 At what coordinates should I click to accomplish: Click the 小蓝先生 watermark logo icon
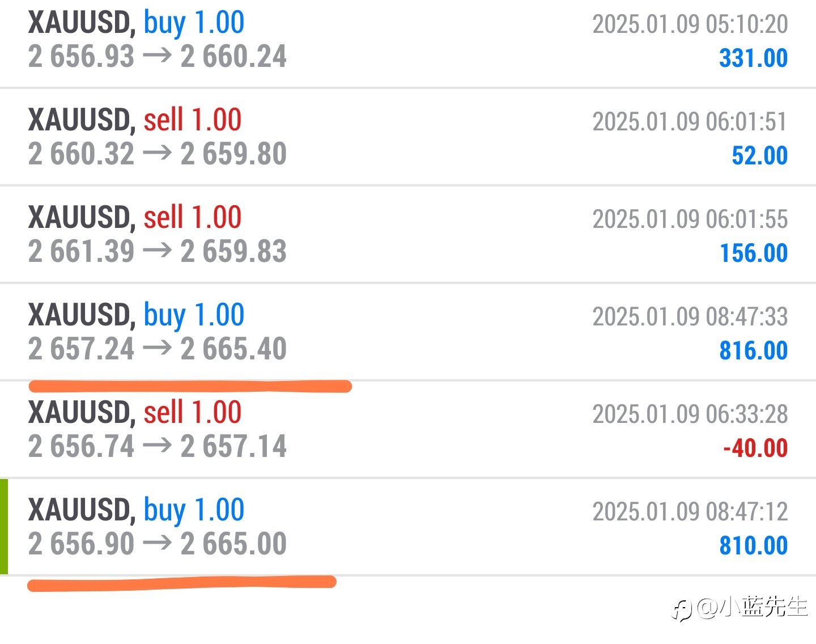click(682, 610)
